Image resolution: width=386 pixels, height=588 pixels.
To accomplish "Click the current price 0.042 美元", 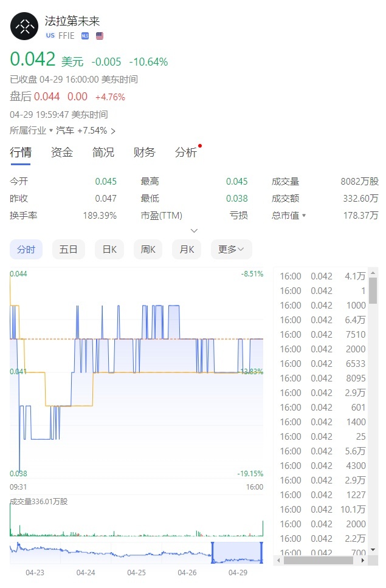I will [x=47, y=60].
